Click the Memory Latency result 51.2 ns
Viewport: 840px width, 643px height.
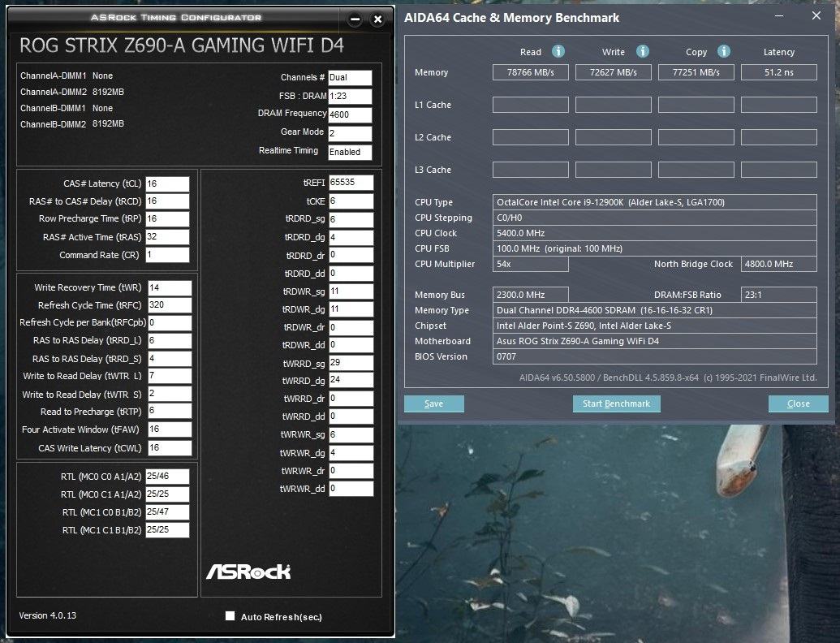(779, 72)
